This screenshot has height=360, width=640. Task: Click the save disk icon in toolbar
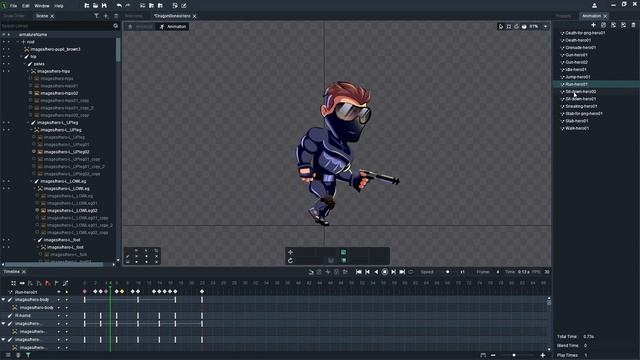(104, 6)
